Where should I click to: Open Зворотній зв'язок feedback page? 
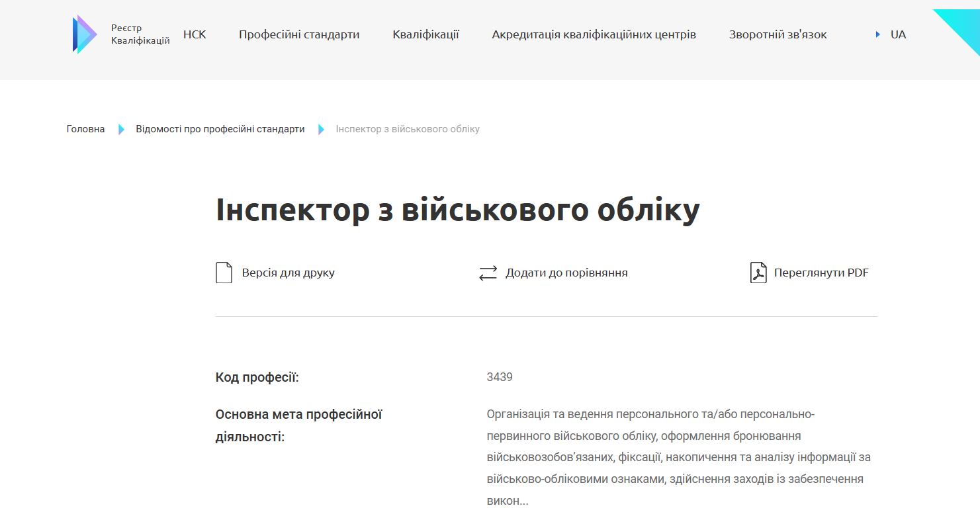pyautogui.click(x=778, y=34)
